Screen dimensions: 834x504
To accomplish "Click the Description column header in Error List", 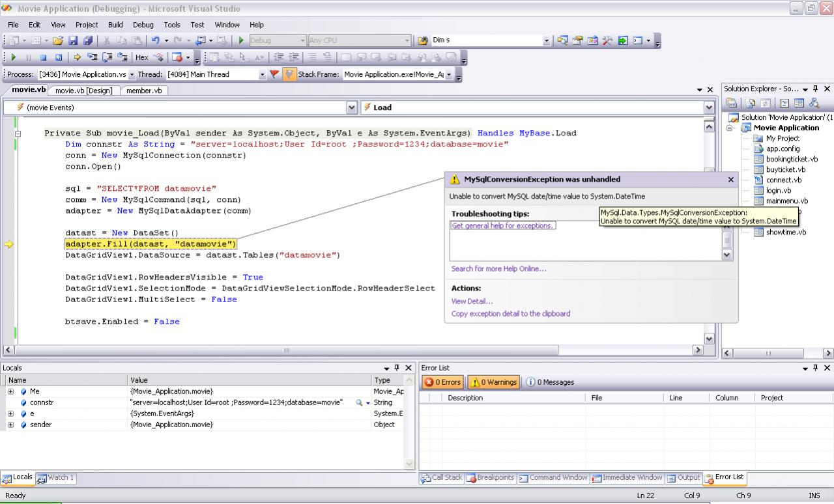I will point(515,398).
